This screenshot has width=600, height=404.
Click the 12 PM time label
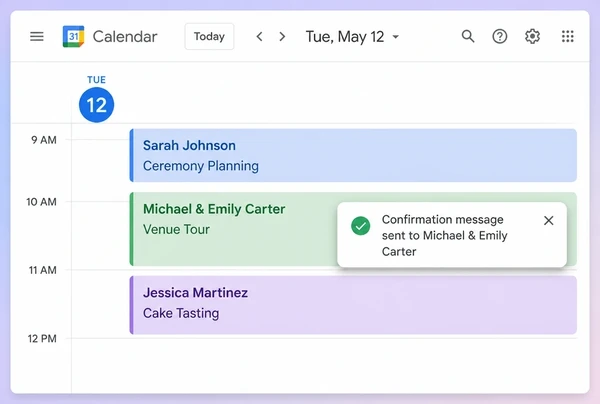pos(42,339)
